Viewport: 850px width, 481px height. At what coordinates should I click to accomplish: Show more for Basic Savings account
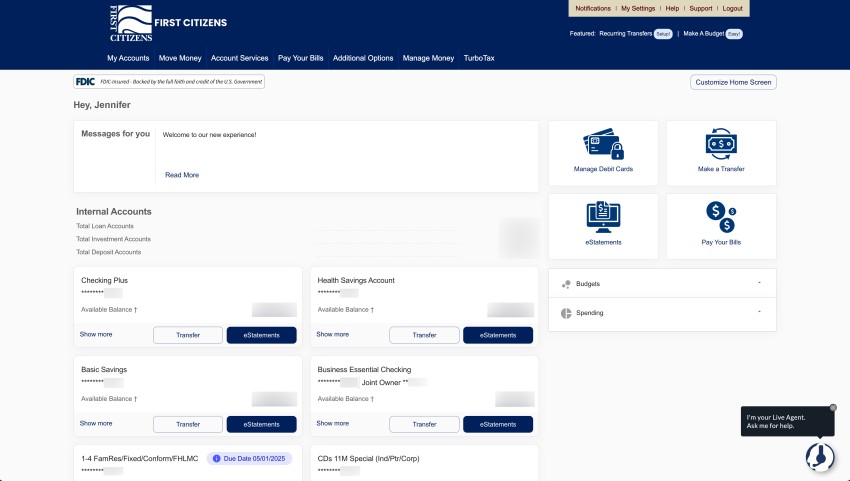click(96, 424)
